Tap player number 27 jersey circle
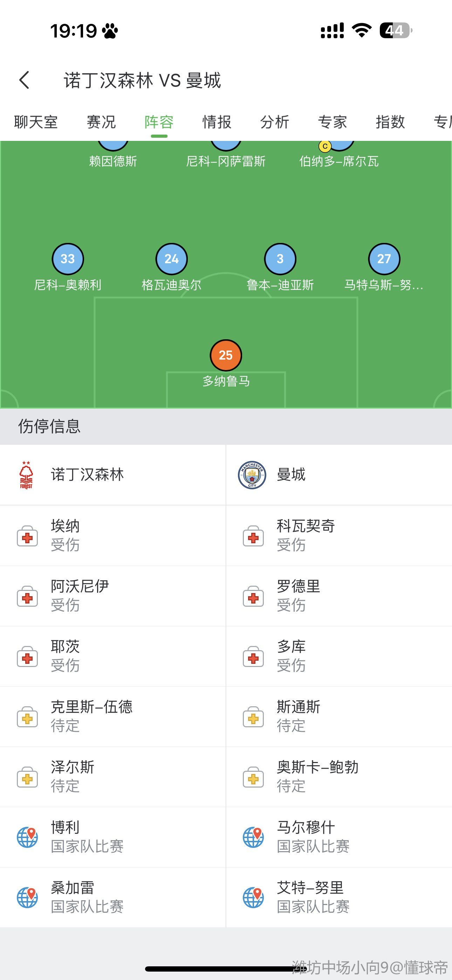452x980 pixels. point(384,259)
